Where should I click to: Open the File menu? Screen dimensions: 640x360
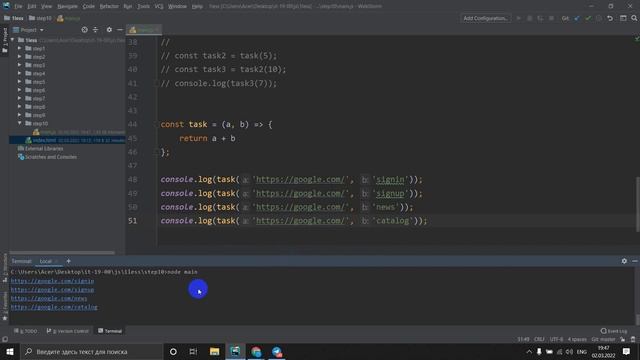click(18, 7)
